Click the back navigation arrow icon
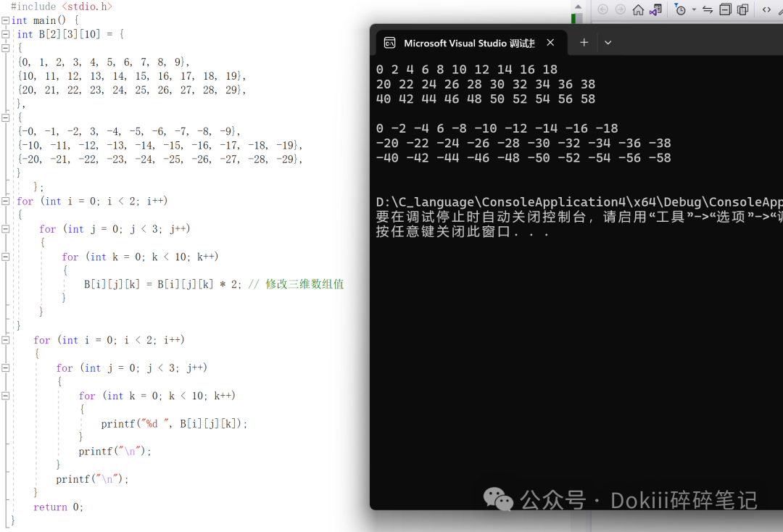This screenshot has height=532, width=783. pyautogui.click(x=603, y=9)
